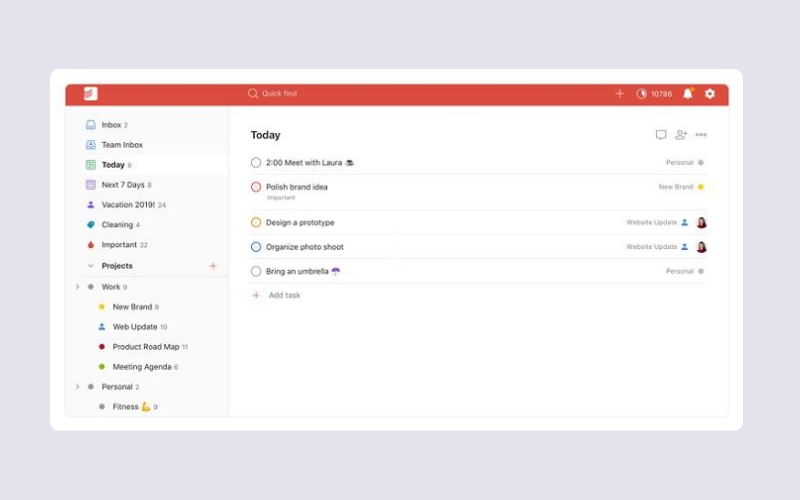
Task: Collapse the Projects section chevron
Action: tap(91, 266)
